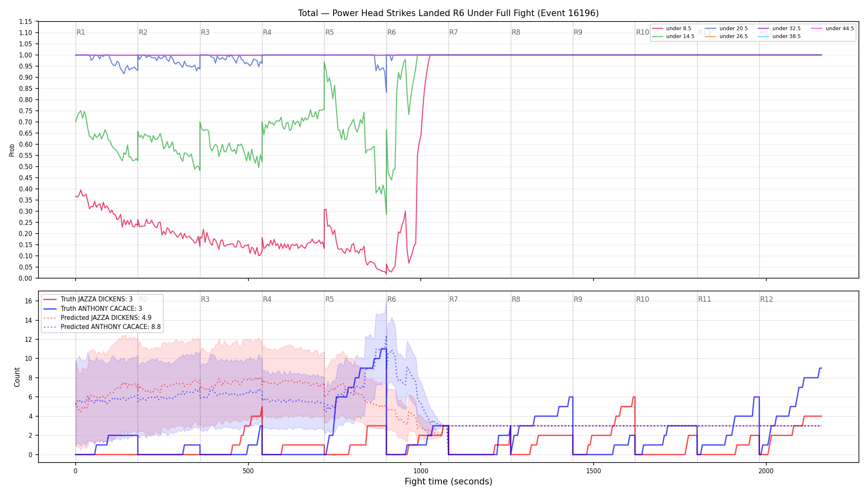The width and height of the screenshot is (868, 496).
Task: Click the R4 round marker in the Prob chart
Action: (267, 32)
